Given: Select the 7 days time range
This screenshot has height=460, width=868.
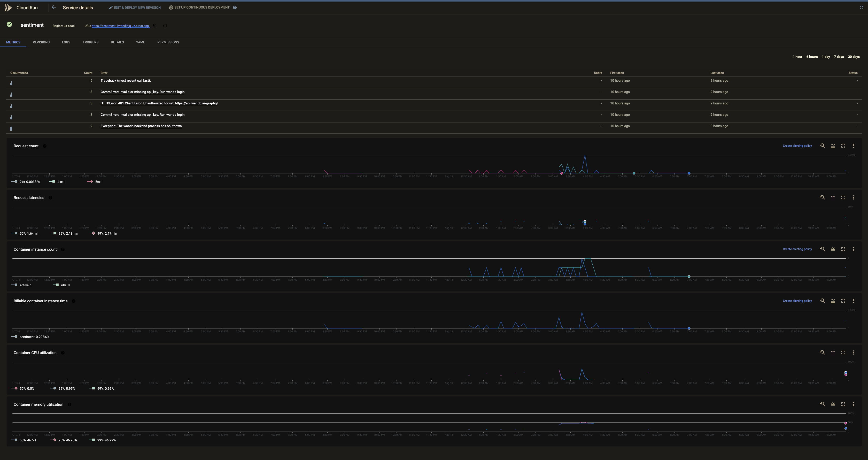Looking at the screenshot, I should coord(839,57).
